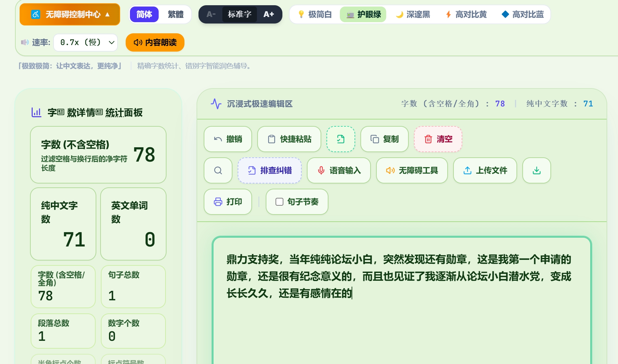
Task: Decrease font size with A- button
Action: (x=211, y=14)
